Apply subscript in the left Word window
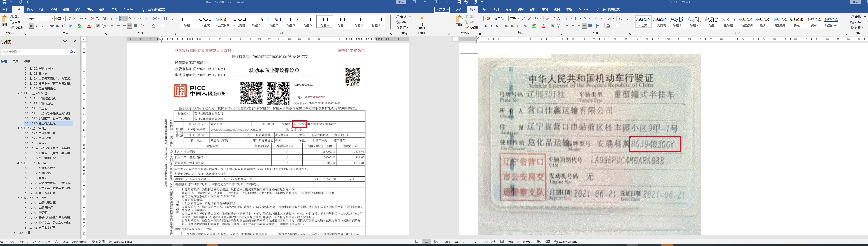 tap(58, 26)
